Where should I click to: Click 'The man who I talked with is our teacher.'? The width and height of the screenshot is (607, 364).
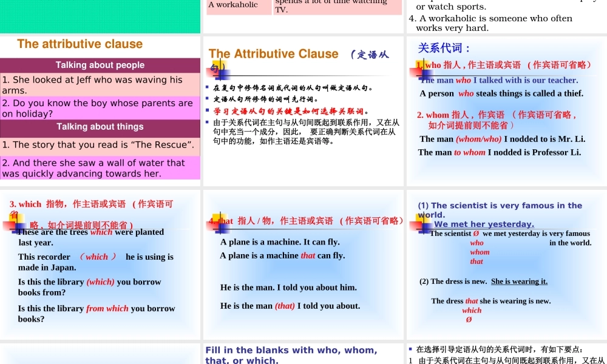click(x=500, y=80)
